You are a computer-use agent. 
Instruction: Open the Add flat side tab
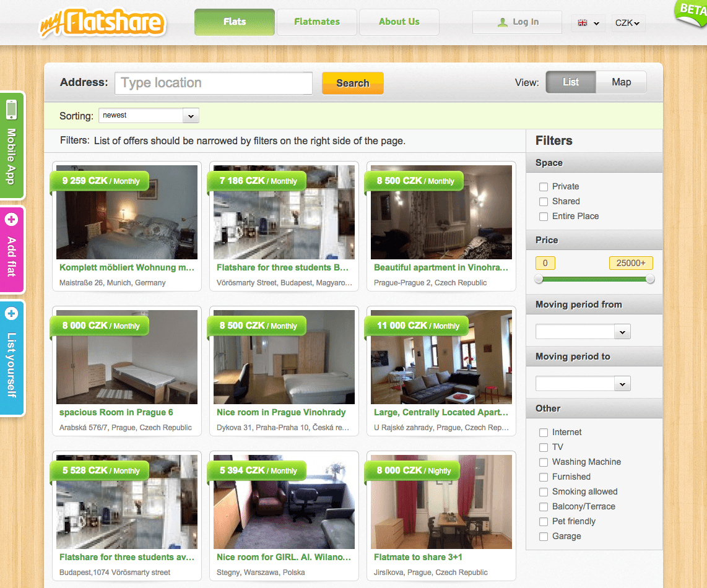tap(12, 250)
